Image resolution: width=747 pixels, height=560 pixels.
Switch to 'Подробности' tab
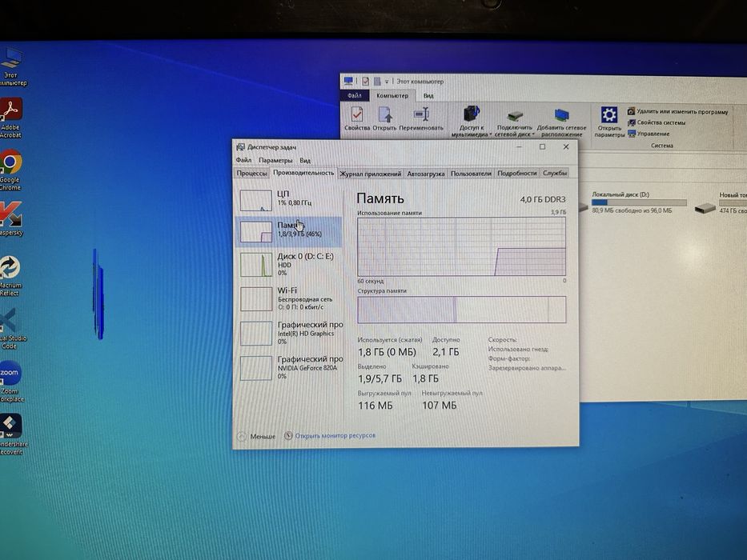coord(517,174)
